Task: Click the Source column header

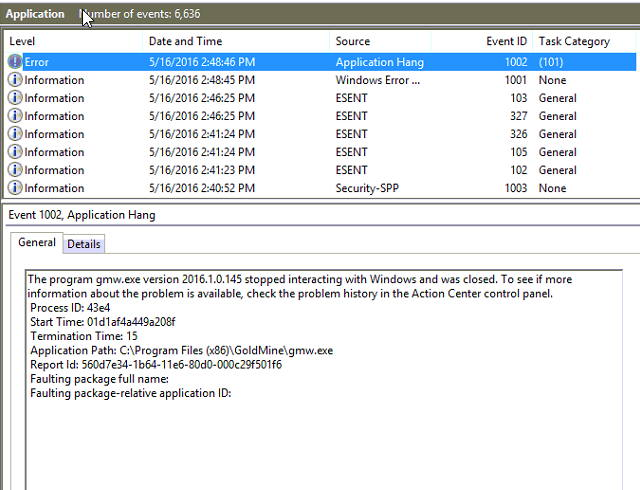Action: [x=352, y=41]
